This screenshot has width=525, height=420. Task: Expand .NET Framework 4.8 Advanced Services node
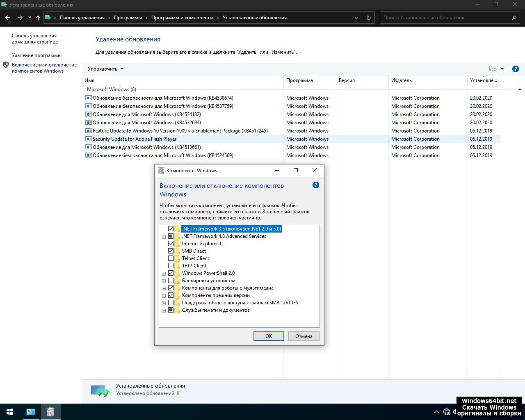(164, 237)
